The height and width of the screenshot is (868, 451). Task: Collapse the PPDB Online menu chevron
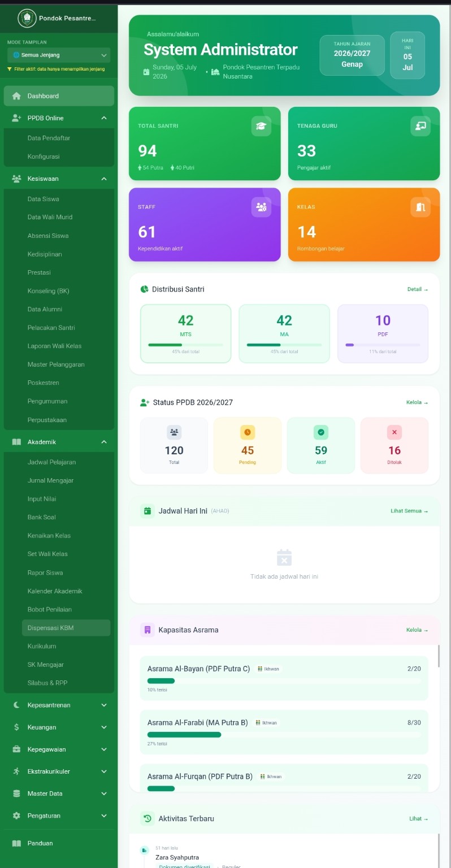click(104, 118)
